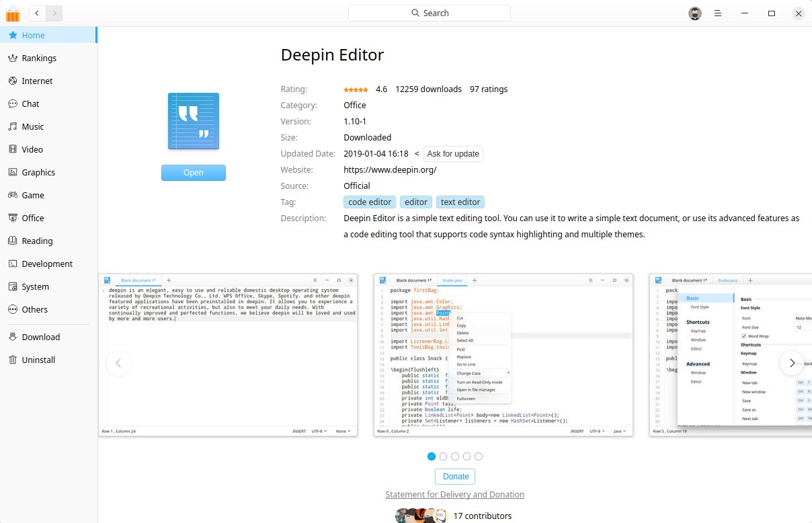Focus the Search input field
Image resolution: width=812 pixels, height=523 pixels.
click(x=430, y=13)
